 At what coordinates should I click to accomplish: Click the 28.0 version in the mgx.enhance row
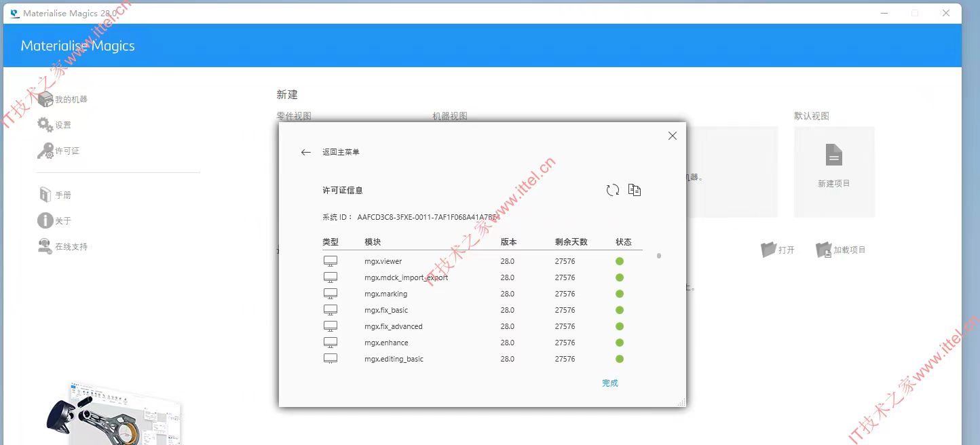click(508, 343)
